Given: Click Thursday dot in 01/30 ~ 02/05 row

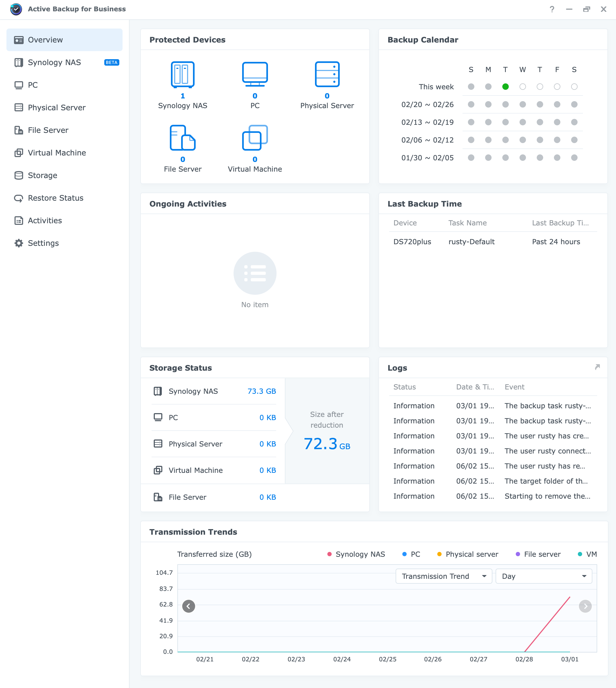Looking at the screenshot, I should (x=540, y=158).
